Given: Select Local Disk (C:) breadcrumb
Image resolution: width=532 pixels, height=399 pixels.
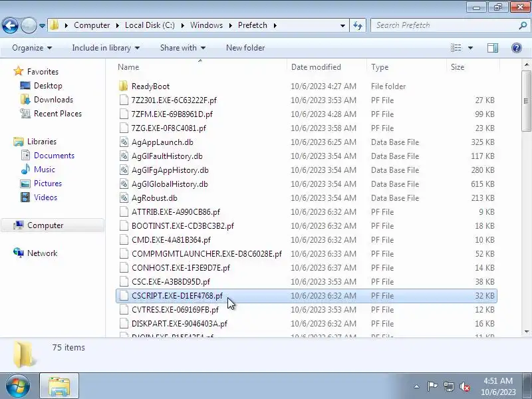Looking at the screenshot, I should click(x=150, y=25).
